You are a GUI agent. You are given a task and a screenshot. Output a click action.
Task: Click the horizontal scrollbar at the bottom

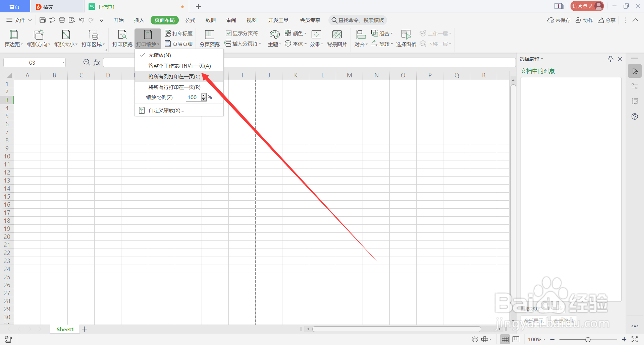[396, 329]
